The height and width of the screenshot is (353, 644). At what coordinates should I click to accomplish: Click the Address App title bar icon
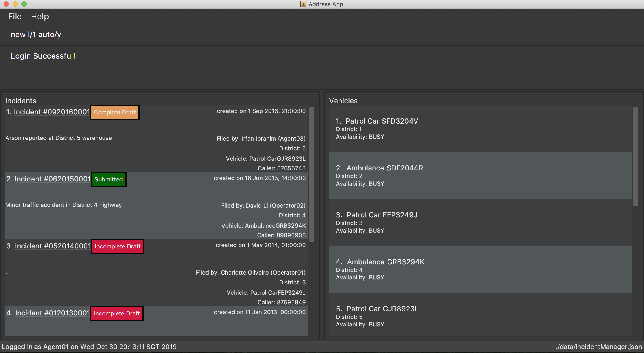point(303,4)
